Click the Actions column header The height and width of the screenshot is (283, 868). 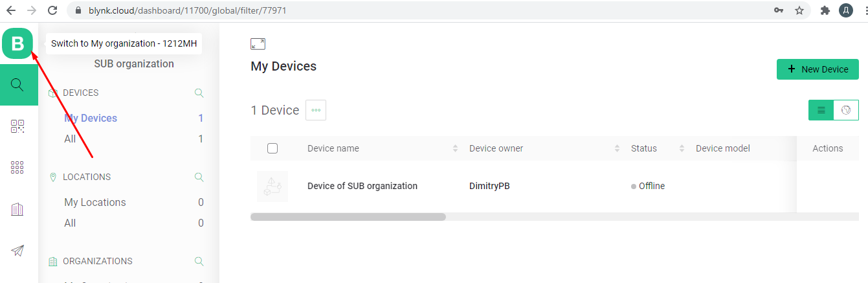pos(827,148)
